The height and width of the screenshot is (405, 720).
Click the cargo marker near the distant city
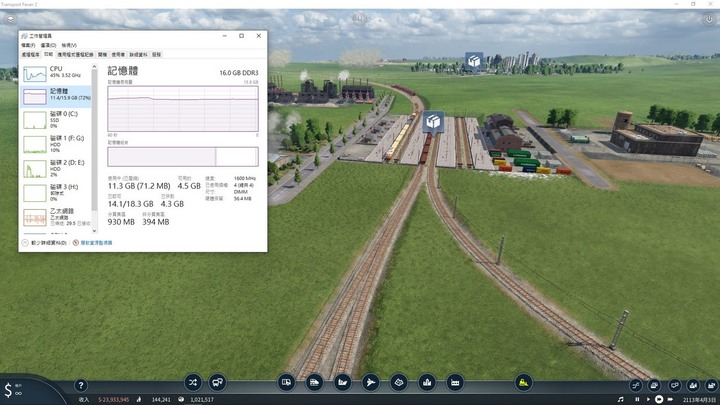coord(474,62)
